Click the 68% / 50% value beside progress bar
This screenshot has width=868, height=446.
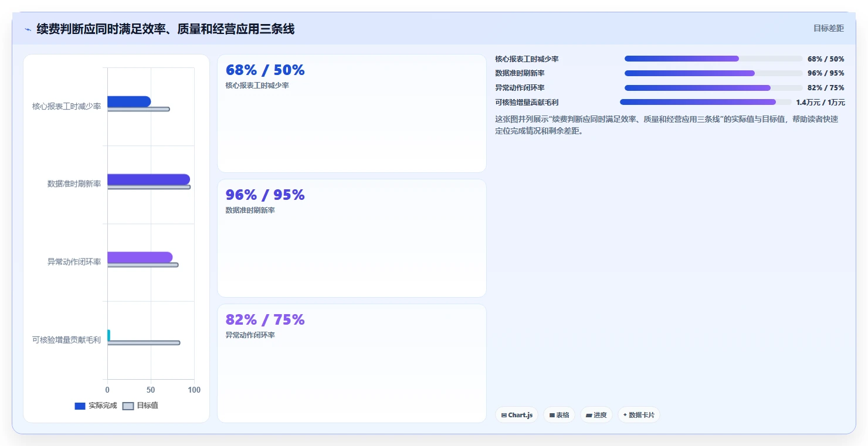click(x=826, y=59)
